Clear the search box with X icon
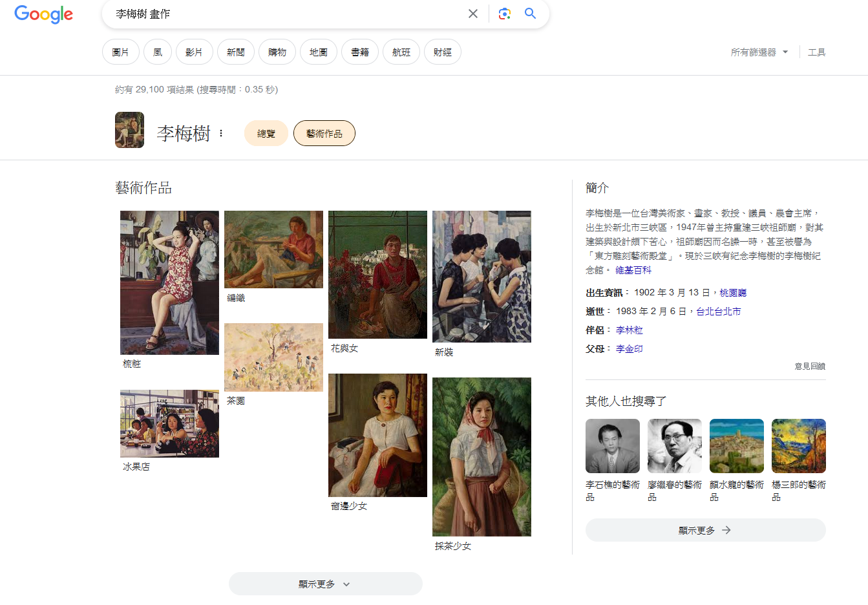The image size is (868, 605). (473, 14)
